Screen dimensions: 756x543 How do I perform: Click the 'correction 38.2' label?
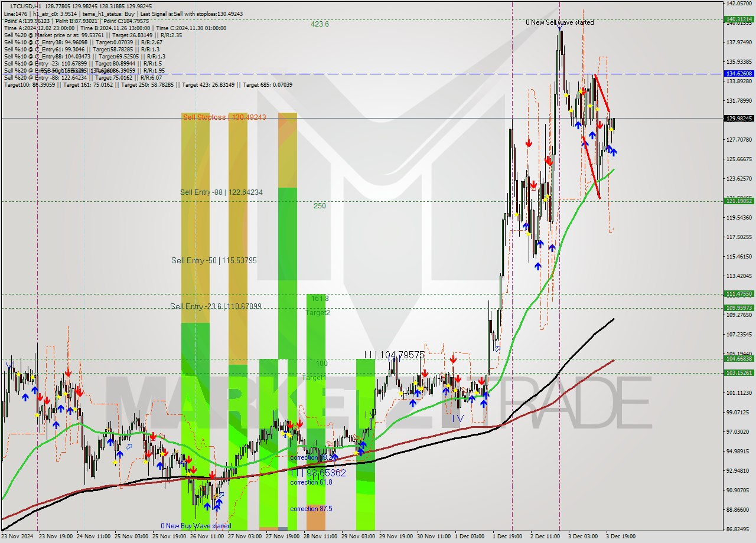click(x=311, y=457)
